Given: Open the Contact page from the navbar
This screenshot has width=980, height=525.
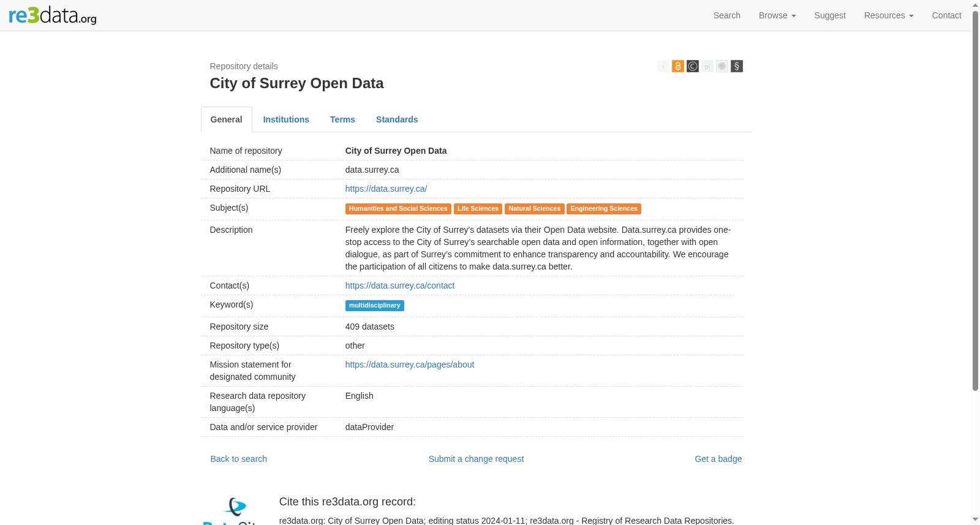Looking at the screenshot, I should [x=946, y=15].
